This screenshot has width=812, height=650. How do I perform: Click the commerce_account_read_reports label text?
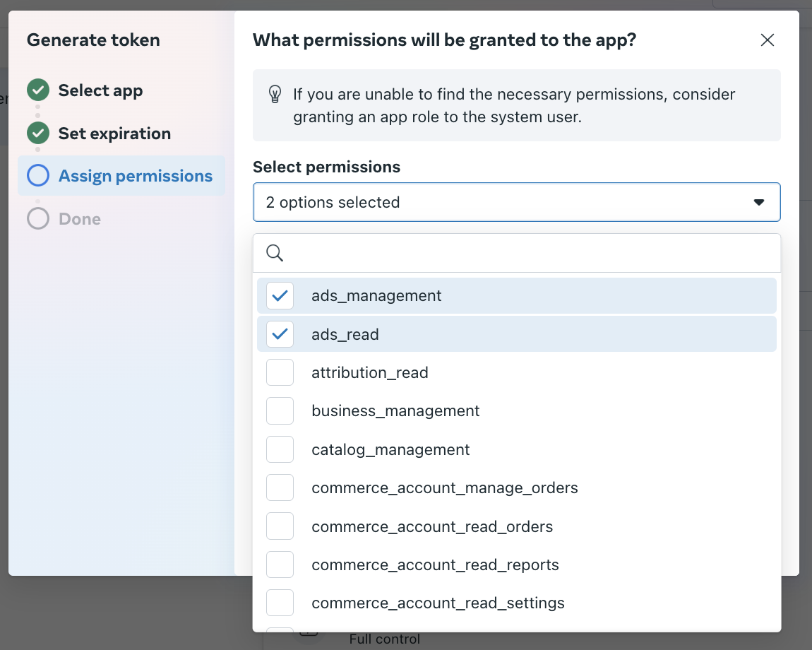coord(436,565)
